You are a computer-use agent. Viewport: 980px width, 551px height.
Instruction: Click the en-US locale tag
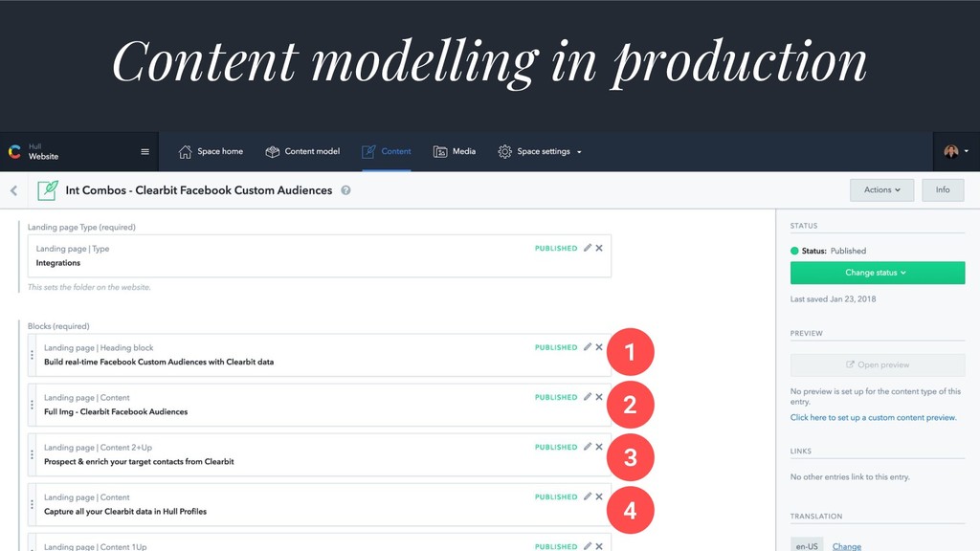click(x=807, y=546)
